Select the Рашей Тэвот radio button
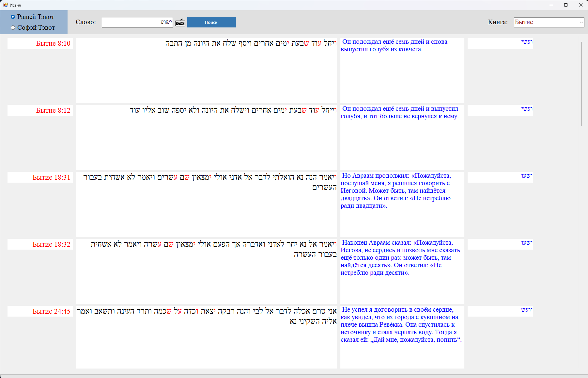The height and width of the screenshot is (378, 588). point(13,17)
